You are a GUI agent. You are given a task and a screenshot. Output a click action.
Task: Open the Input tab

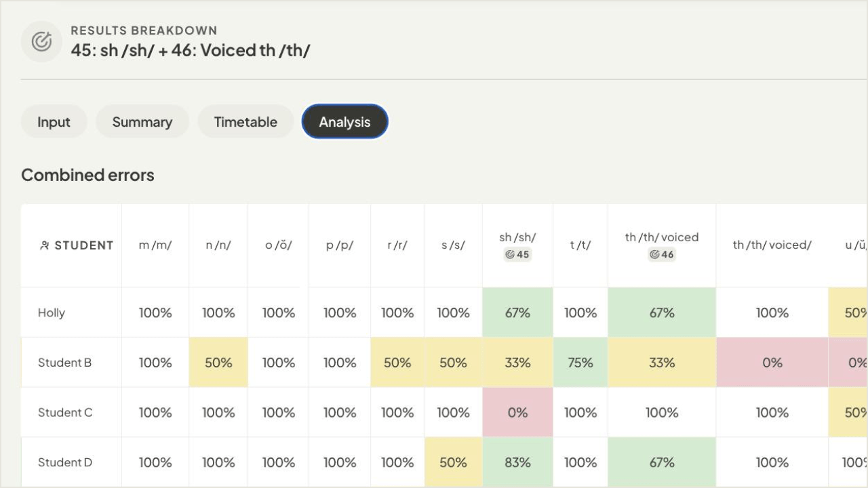[54, 122]
